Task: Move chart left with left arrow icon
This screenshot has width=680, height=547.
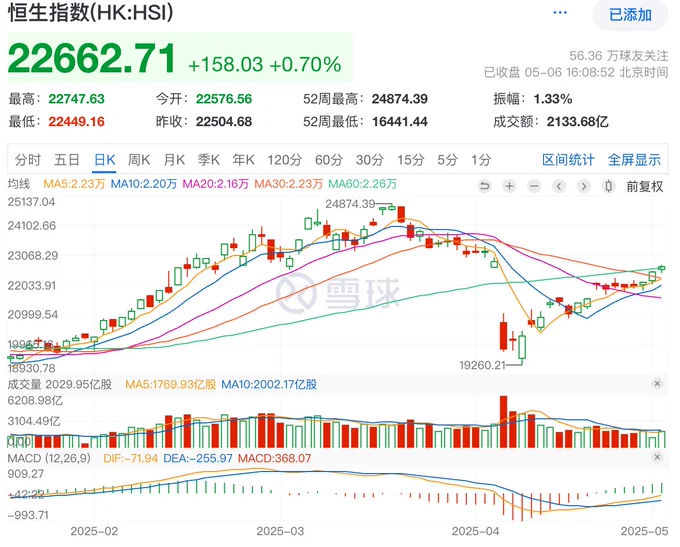Action: 559,187
